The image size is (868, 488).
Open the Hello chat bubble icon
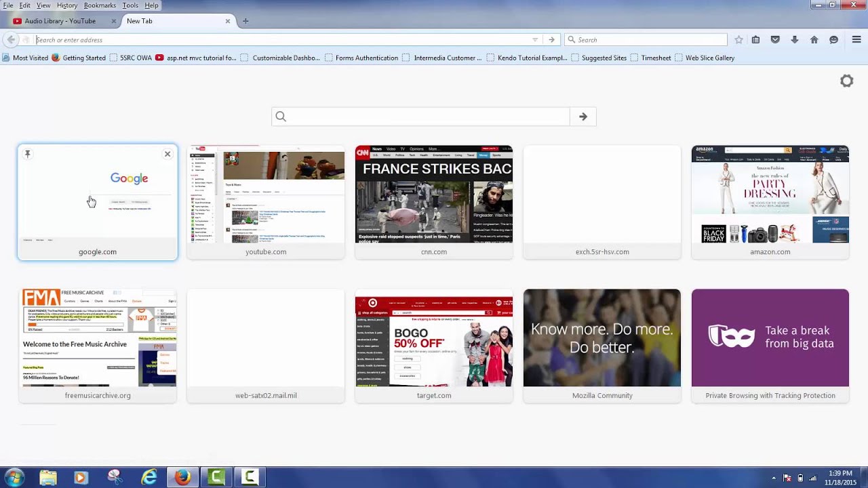(834, 40)
